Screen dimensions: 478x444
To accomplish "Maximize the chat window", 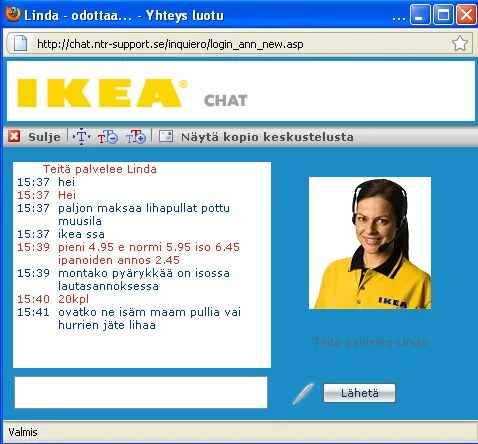I will coord(443,15).
